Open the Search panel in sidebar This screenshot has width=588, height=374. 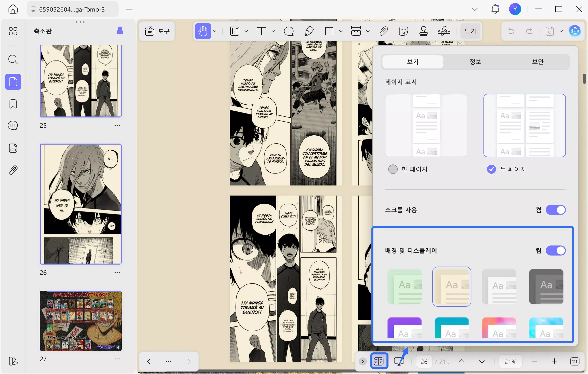[x=13, y=59]
